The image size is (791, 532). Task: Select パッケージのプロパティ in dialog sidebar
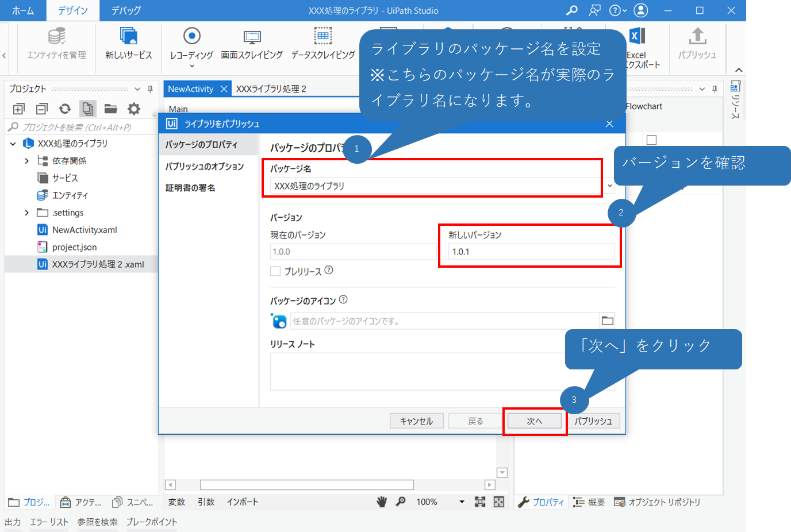(x=208, y=145)
